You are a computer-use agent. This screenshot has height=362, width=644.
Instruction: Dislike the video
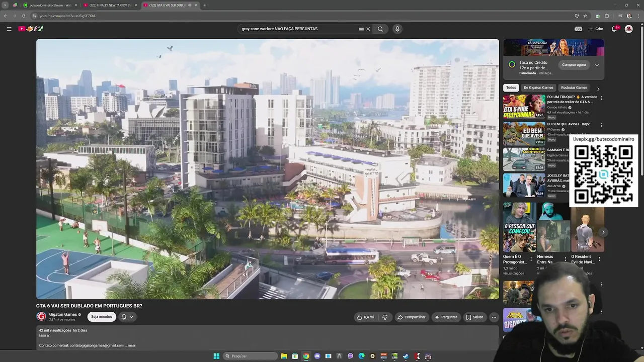point(385,317)
